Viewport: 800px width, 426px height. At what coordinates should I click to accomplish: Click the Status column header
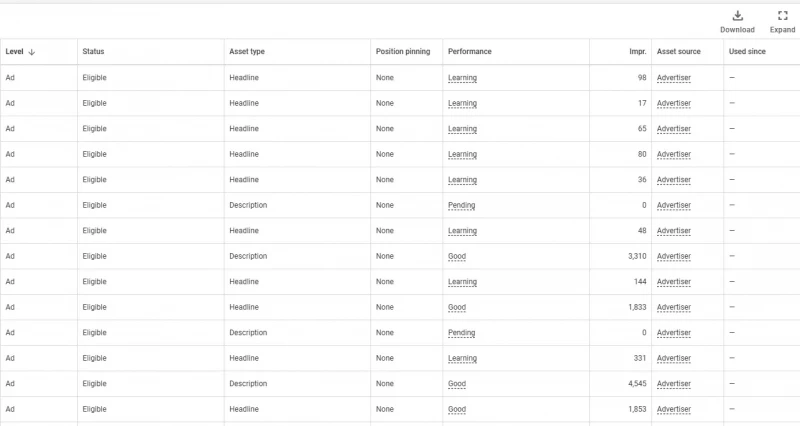pos(93,52)
